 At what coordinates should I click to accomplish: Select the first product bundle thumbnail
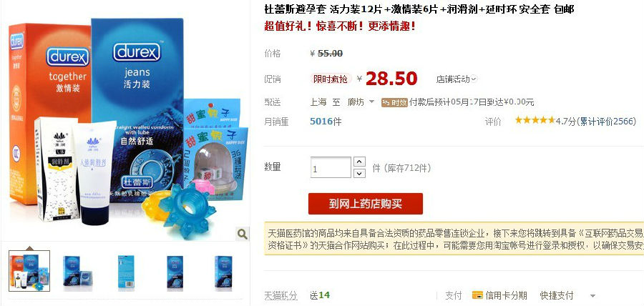click(x=29, y=271)
